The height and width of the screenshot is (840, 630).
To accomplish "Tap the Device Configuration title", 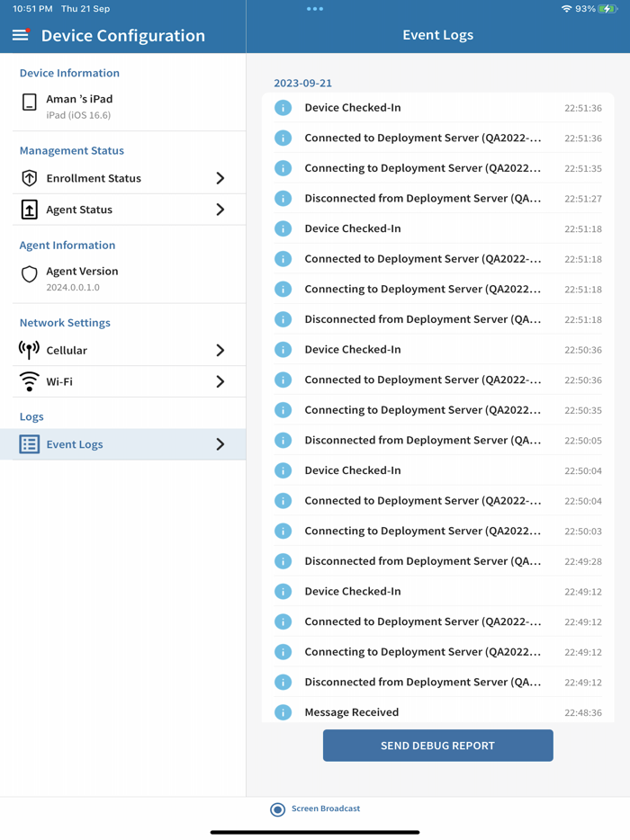I will [123, 35].
